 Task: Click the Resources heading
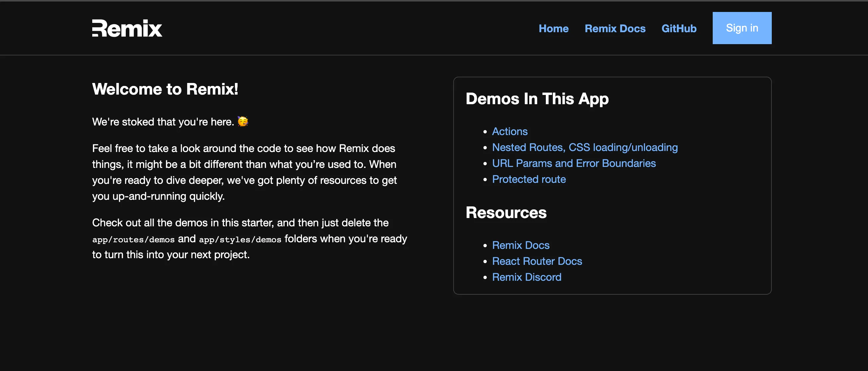point(506,212)
